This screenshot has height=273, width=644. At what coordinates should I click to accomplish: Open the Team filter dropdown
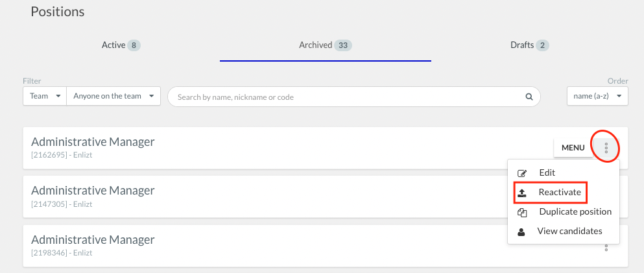(45, 96)
